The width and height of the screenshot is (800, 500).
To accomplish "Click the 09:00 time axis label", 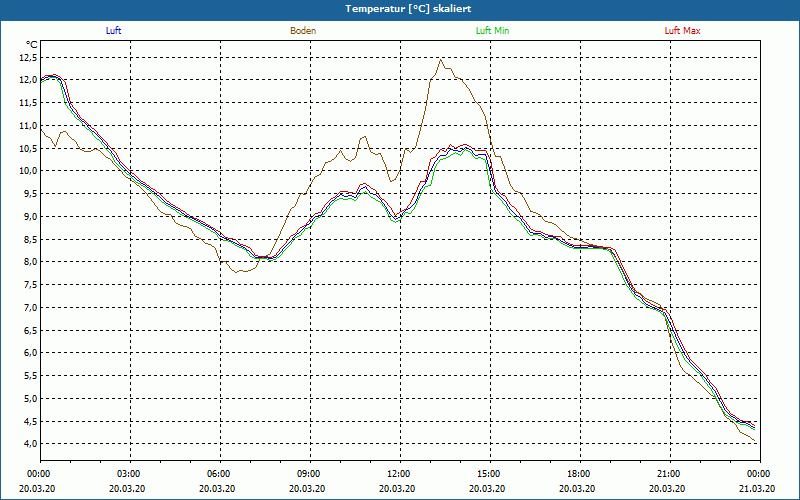I will [310, 474].
